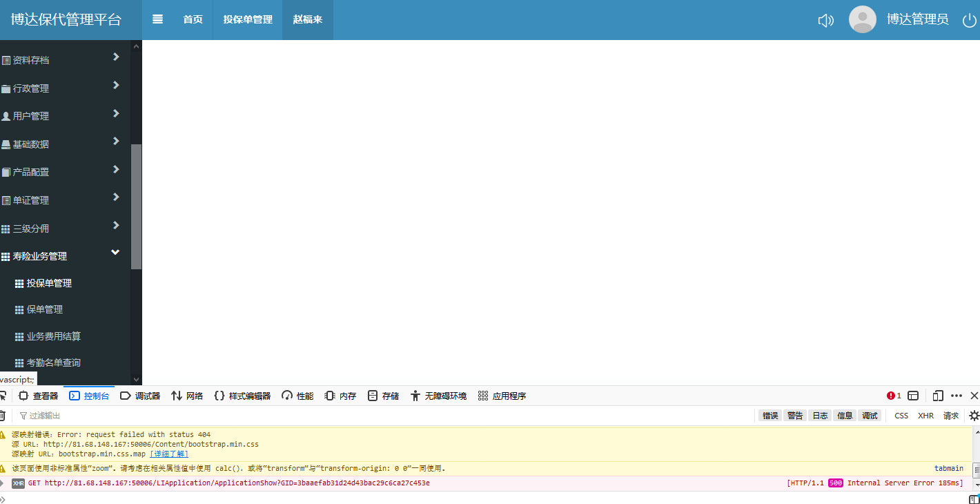Collapse the 寿险业务管理 sidebar chevron
The width and height of the screenshot is (980, 504).
pos(116,253)
